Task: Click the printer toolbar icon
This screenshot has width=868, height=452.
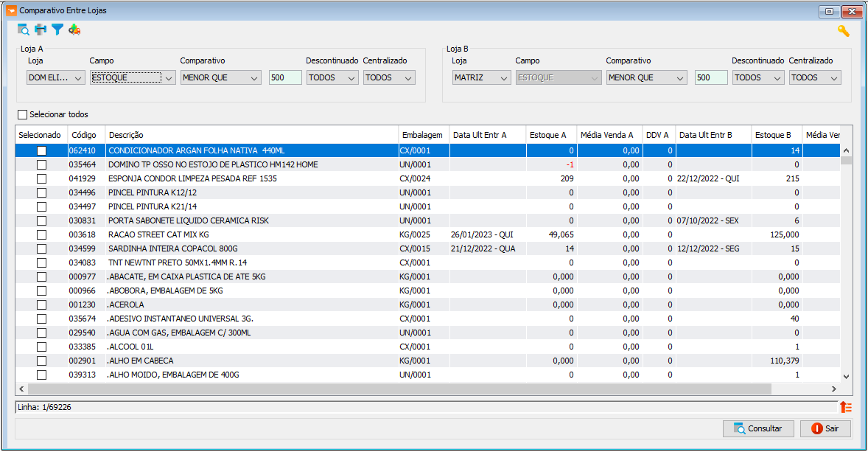Action: click(x=41, y=29)
